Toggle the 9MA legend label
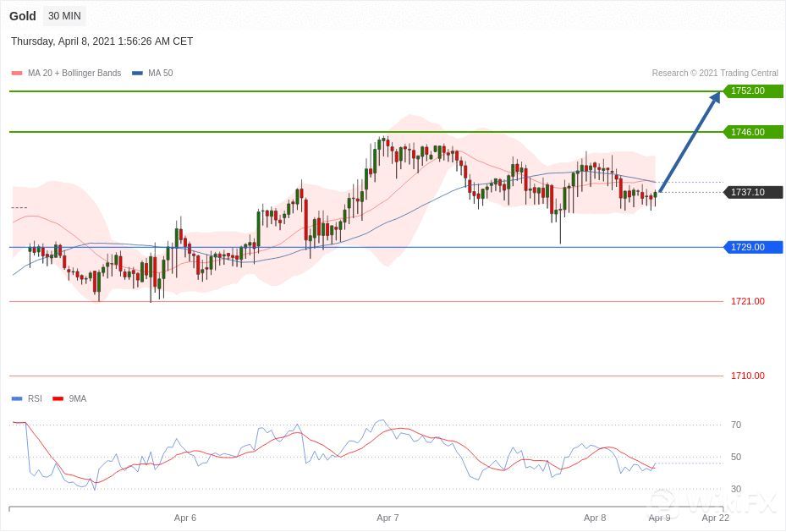Image resolution: width=786 pixels, height=532 pixels. coord(78,398)
